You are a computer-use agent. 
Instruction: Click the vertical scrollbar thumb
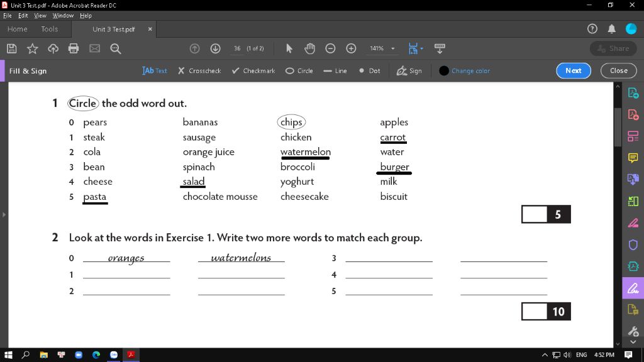tap(618, 127)
